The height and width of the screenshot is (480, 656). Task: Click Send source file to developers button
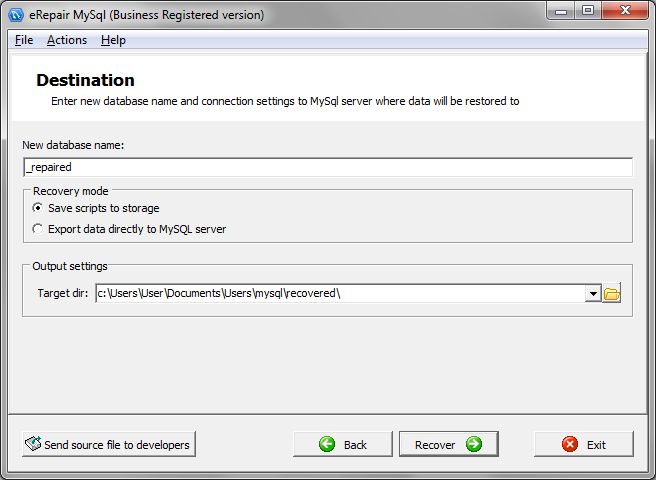(109, 444)
